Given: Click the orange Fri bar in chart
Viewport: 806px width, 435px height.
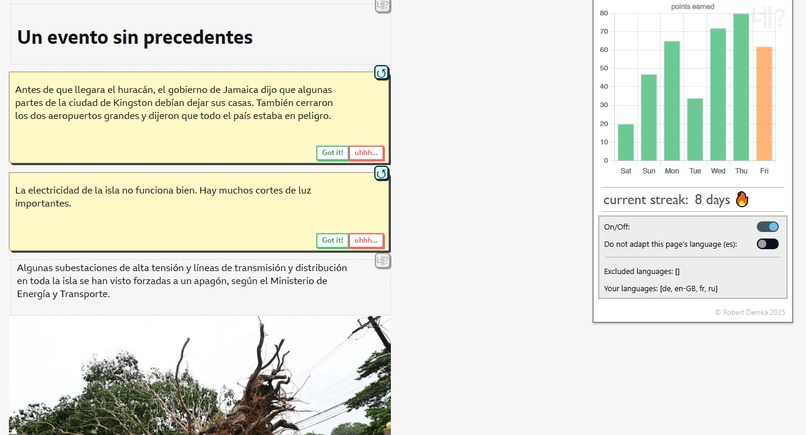Looking at the screenshot, I should (x=764, y=104).
